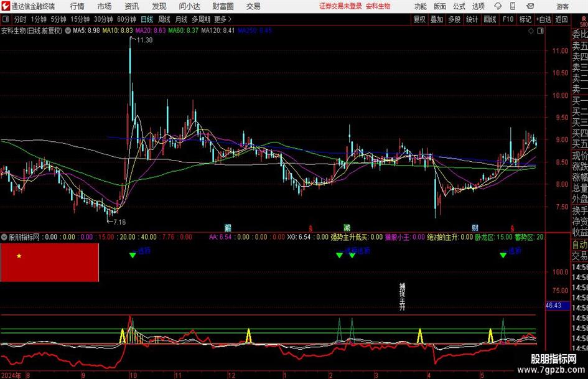The width and height of the screenshot is (588, 379).
Task: Click the 标记 mark button
Action: pyautogui.click(x=525, y=19)
